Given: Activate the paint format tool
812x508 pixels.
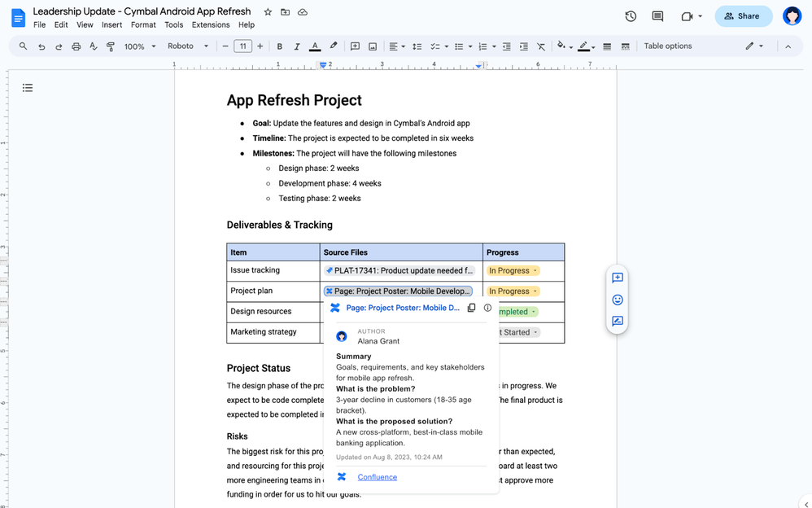Looking at the screenshot, I should click(x=111, y=46).
